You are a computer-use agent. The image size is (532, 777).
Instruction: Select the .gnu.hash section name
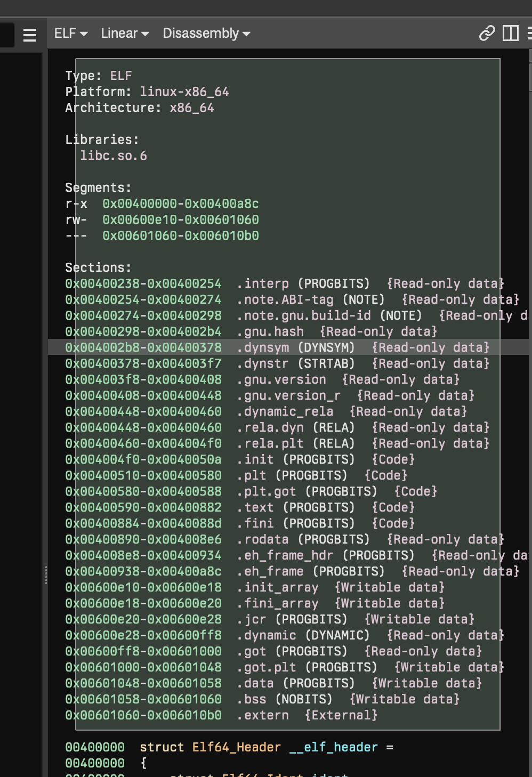click(x=270, y=331)
